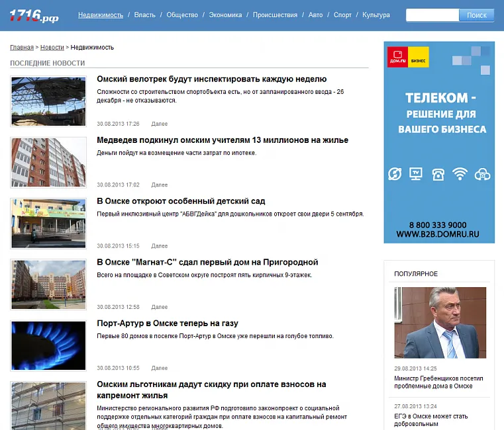Viewport: 504px width, 430px height.
Task: Click the Дом.ru Бизнес logo in banner
Action: click(408, 57)
